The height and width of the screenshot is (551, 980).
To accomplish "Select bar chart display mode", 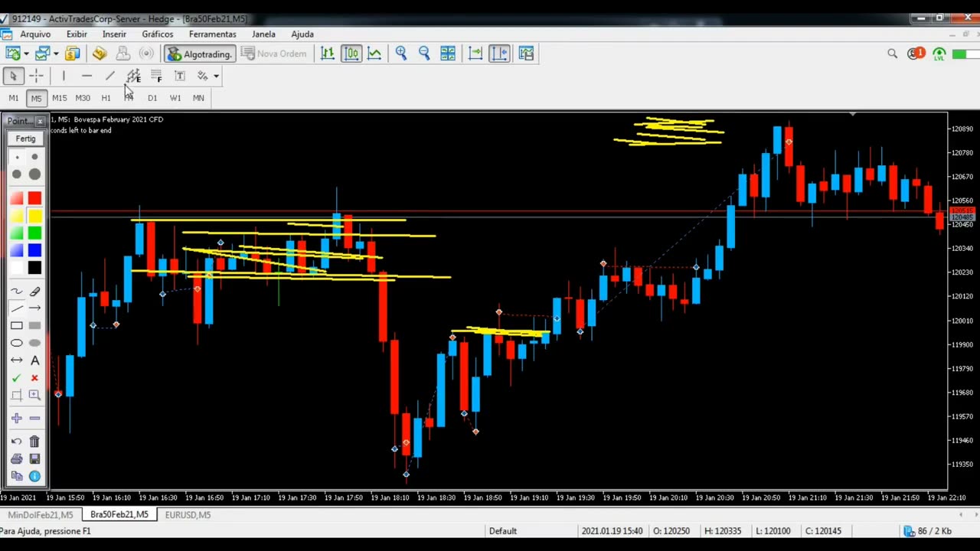I will (x=328, y=54).
